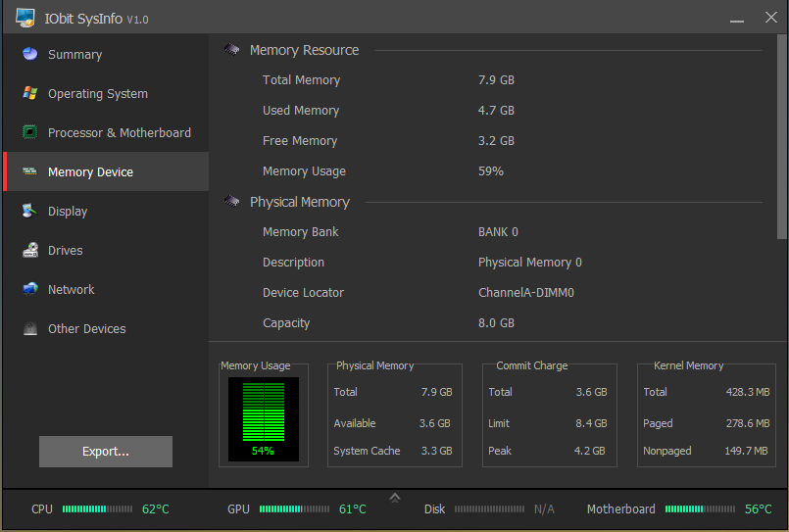
Task: Open the Drives section
Action: coord(106,250)
